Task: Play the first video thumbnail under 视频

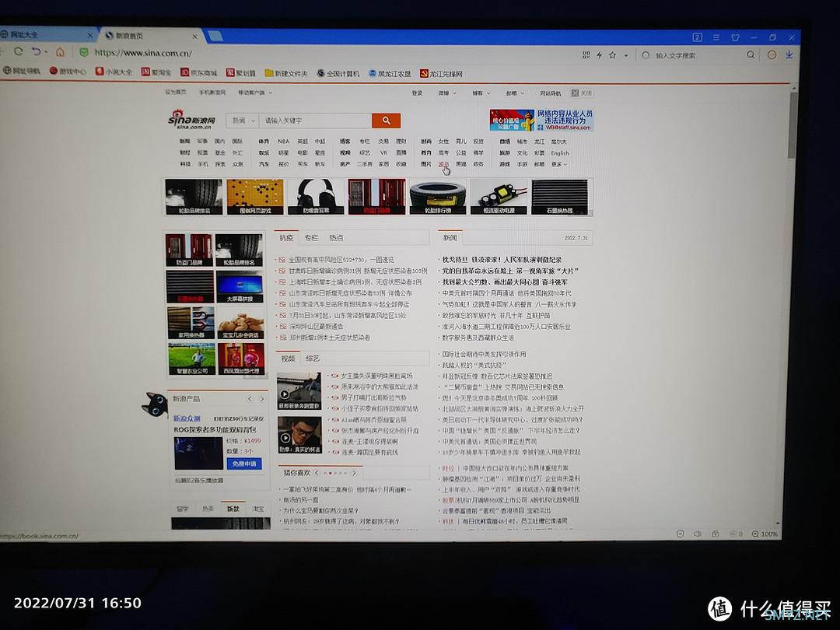Action: point(299,391)
